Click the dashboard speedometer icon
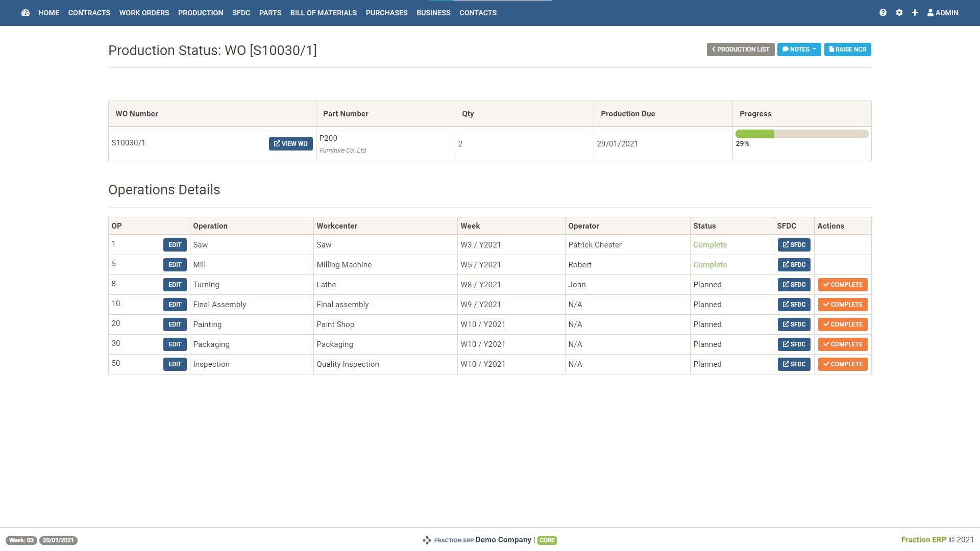The height and width of the screenshot is (551, 980). click(26, 13)
